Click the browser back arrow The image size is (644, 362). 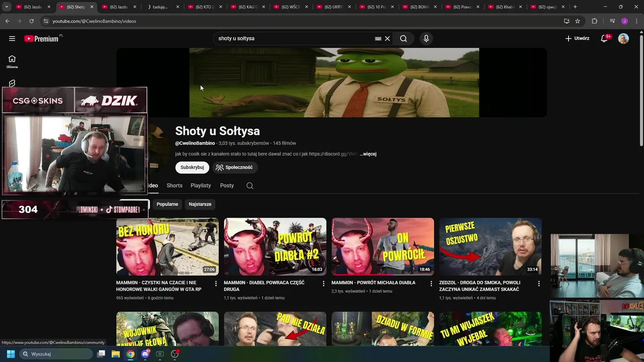tap(7, 21)
